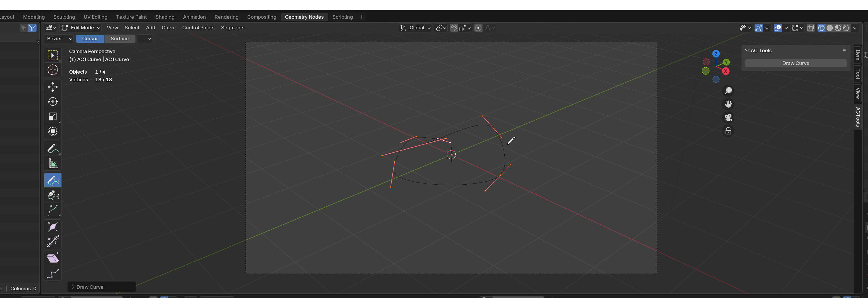Toggle snapping magnet in header
Image resolution: width=868 pixels, height=298 pixels.
(x=454, y=28)
